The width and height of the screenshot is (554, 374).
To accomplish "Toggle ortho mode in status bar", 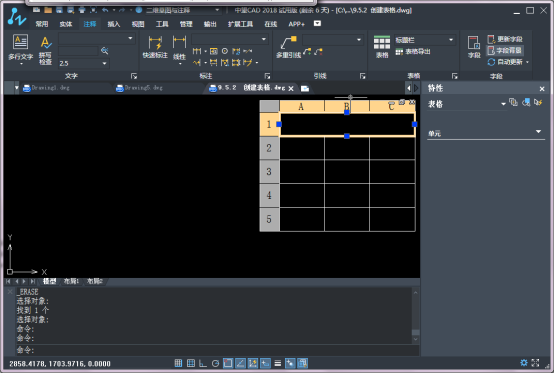I will (203, 363).
